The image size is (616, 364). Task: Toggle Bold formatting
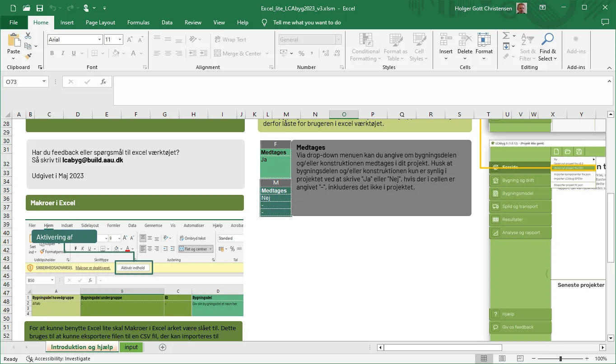point(52,53)
